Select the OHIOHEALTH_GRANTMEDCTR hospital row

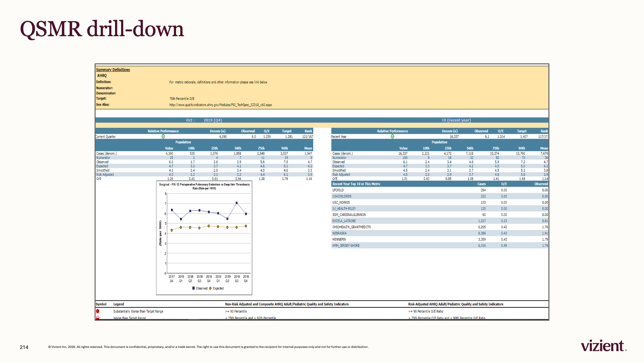click(x=440, y=227)
